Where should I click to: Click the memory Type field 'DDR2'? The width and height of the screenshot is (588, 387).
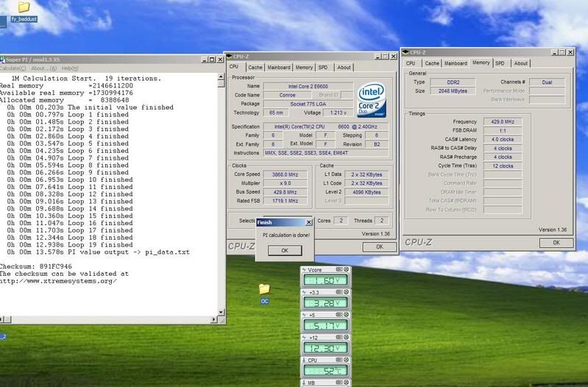coord(453,82)
